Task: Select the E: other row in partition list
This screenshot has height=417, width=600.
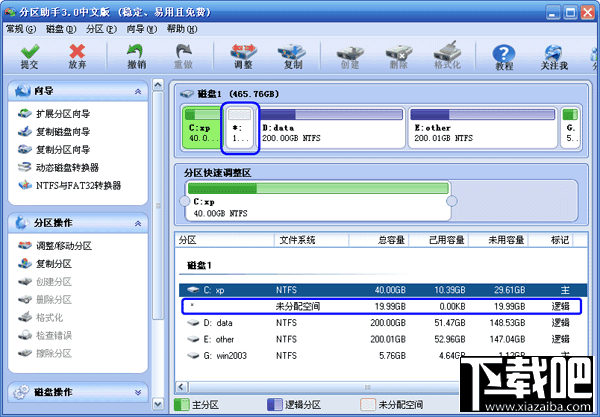Action: 383,339
